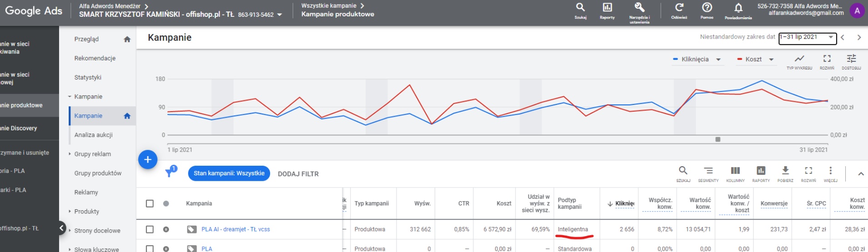Open the Powiadomienia bell icon
868x252 pixels.
click(738, 8)
